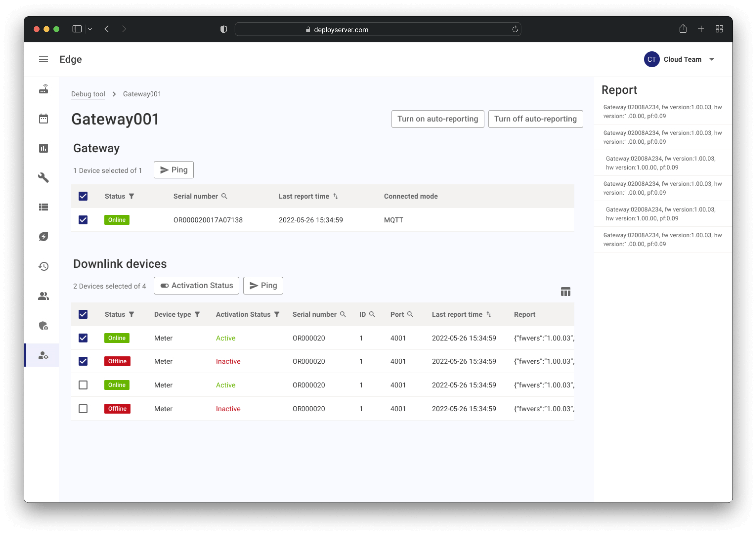Open the history clock icon in sidebar
Image resolution: width=756 pixels, height=534 pixels.
pyautogui.click(x=44, y=266)
